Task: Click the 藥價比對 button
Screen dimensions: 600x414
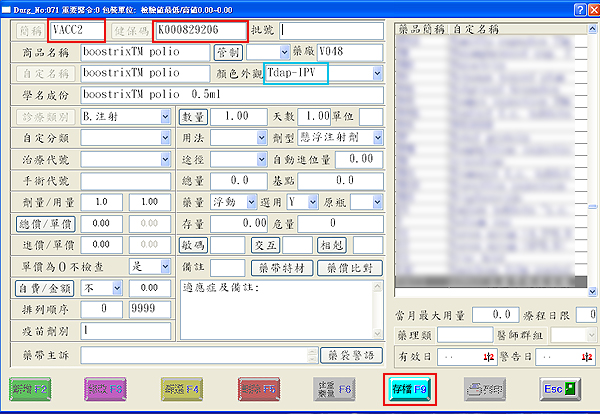Action: [x=349, y=267]
